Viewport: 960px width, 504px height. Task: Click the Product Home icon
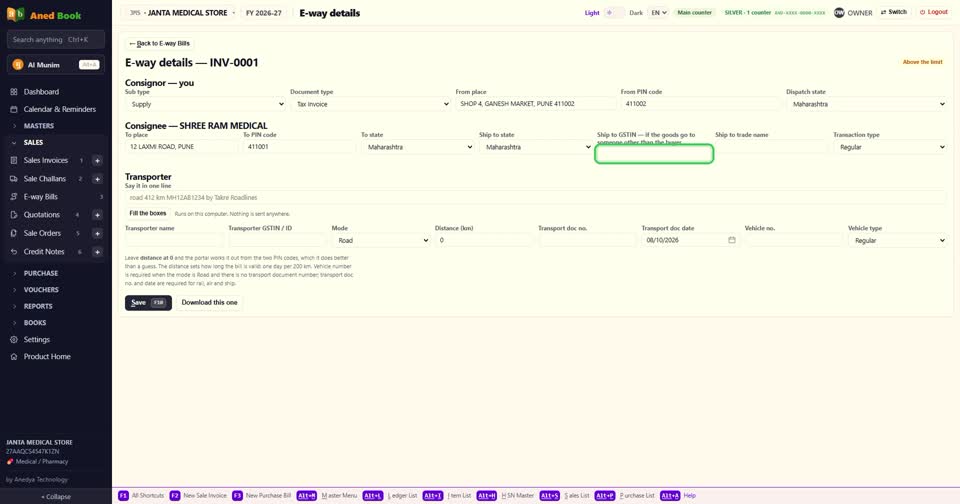[13, 356]
